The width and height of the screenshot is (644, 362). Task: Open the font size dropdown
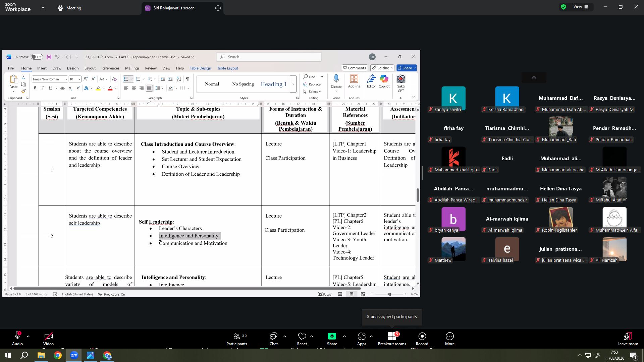click(79, 79)
